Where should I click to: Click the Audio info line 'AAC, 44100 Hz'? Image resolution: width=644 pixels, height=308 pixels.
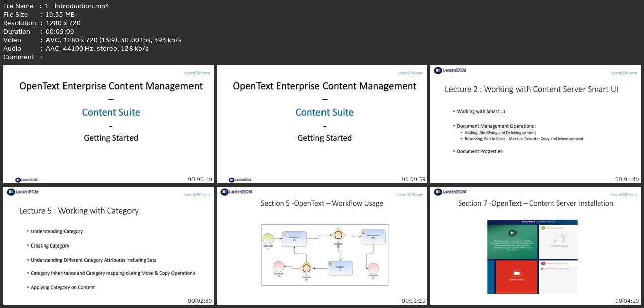click(97, 49)
